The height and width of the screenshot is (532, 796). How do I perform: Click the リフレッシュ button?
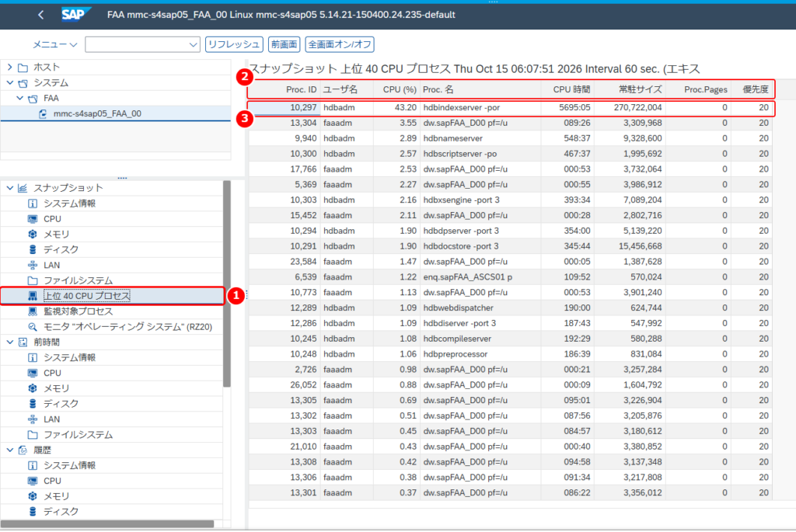click(234, 44)
